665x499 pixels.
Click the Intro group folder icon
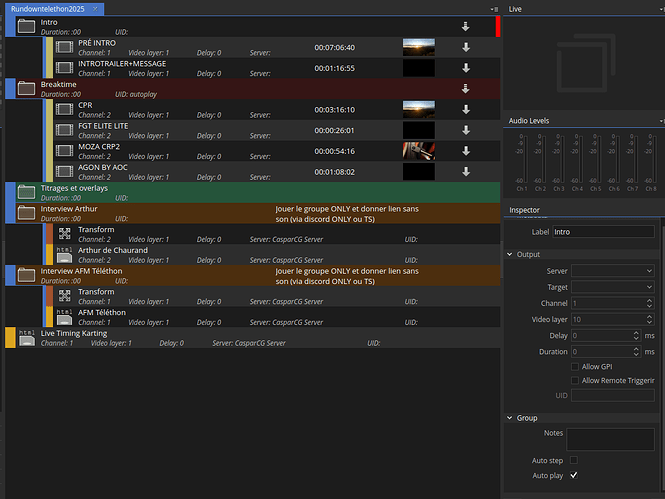coord(26,27)
